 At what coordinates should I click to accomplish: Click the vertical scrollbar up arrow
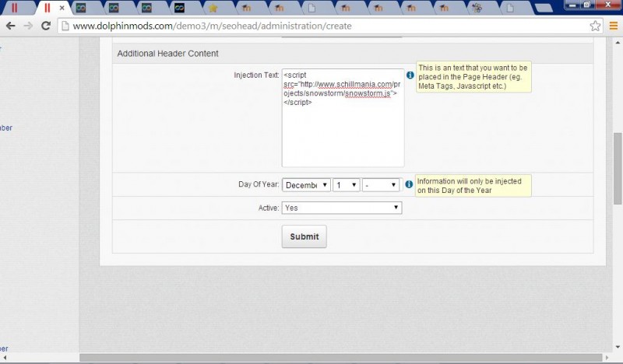(618, 42)
